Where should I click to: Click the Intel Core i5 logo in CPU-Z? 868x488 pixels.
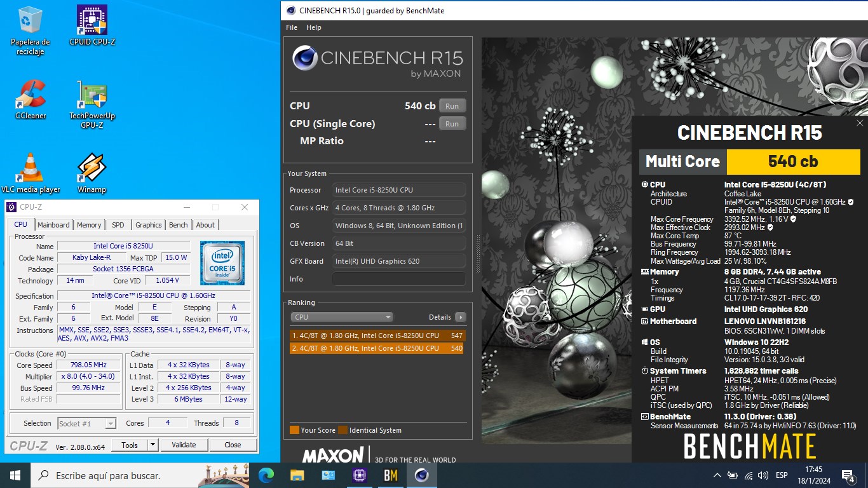222,262
